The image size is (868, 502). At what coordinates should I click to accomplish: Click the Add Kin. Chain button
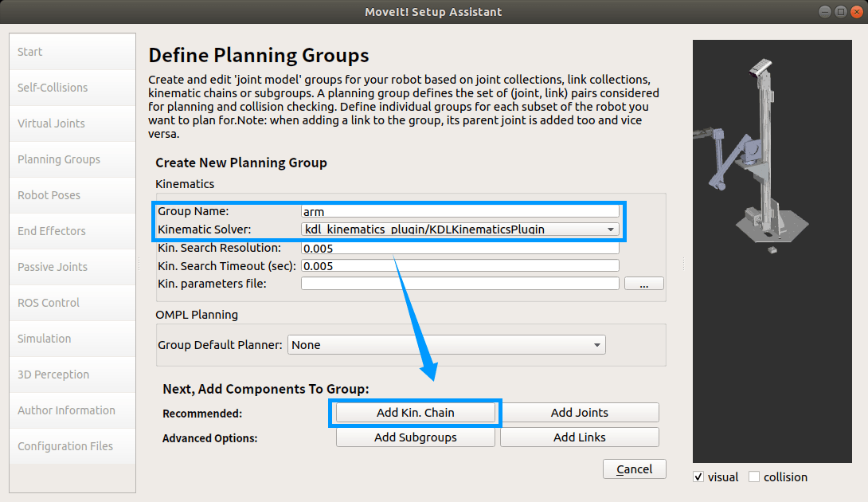[415, 412]
